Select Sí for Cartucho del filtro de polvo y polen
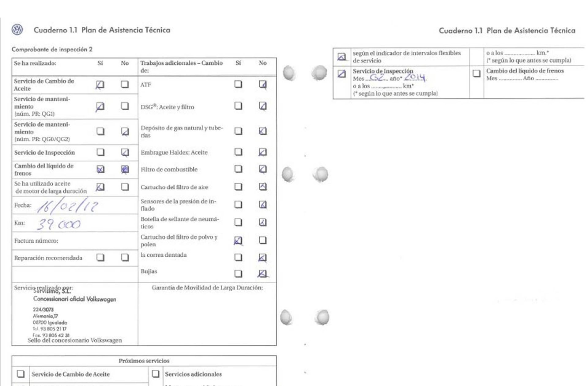The image size is (588, 386). coord(238,241)
